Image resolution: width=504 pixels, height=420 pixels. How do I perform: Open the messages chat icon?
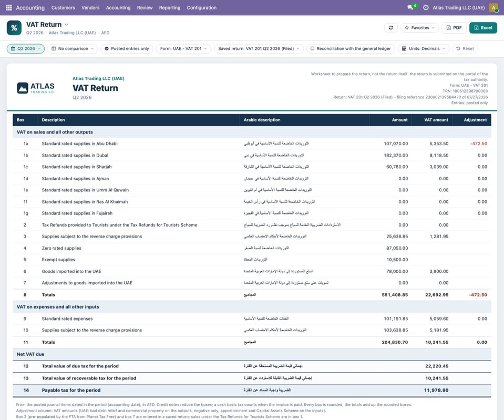click(x=410, y=7)
